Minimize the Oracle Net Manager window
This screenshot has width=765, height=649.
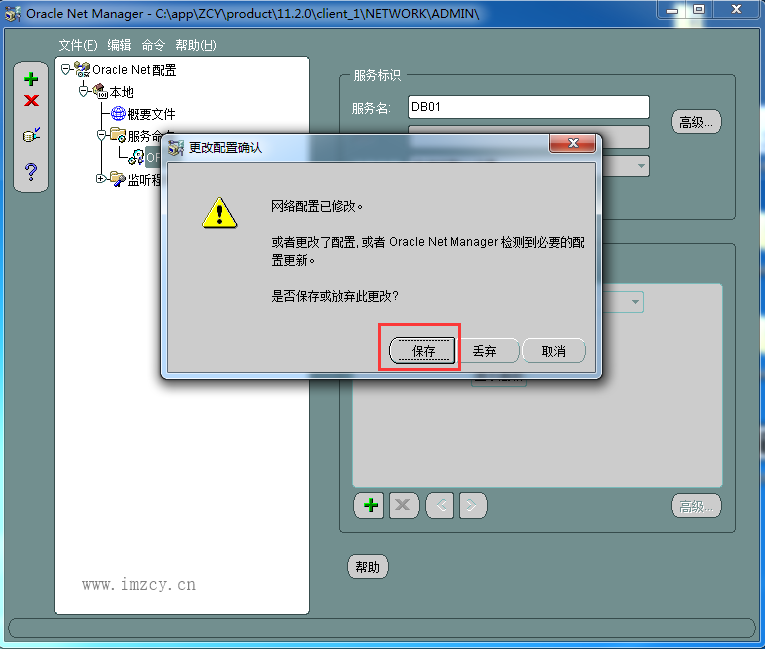click(x=672, y=10)
